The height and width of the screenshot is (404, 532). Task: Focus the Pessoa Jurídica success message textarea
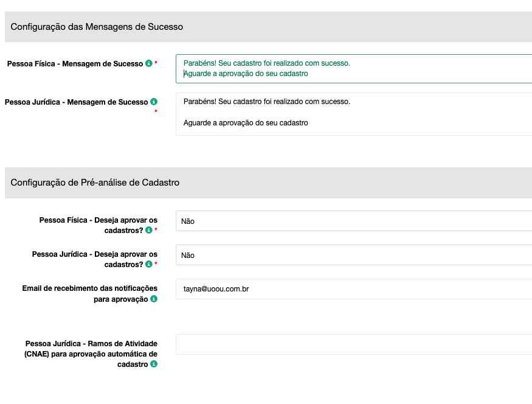tap(354, 114)
